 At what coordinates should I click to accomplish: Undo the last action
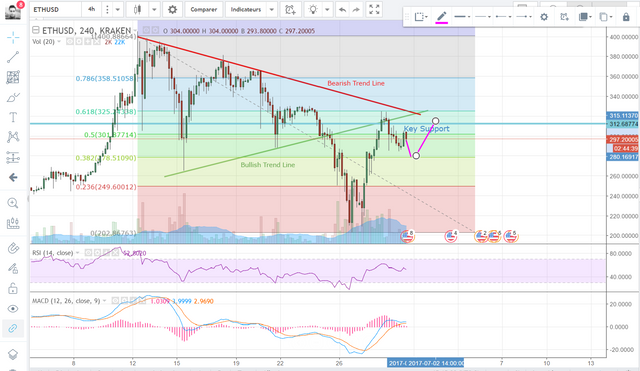342,9
